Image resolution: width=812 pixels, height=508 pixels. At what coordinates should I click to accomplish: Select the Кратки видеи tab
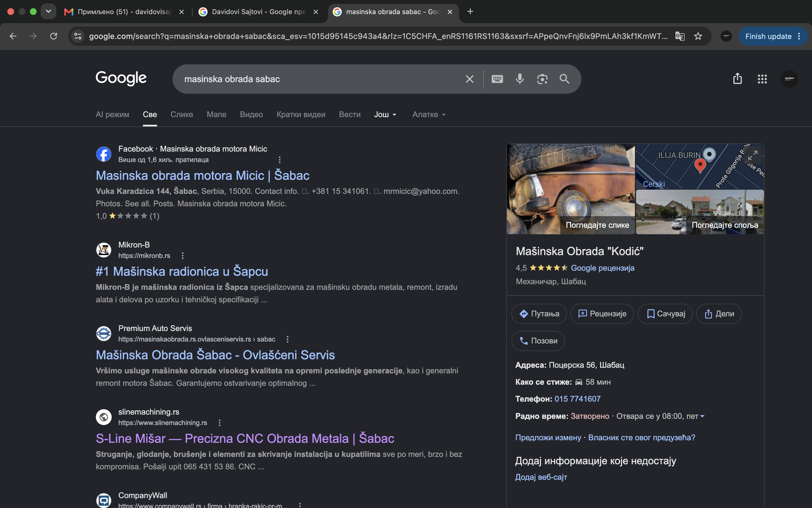point(301,115)
